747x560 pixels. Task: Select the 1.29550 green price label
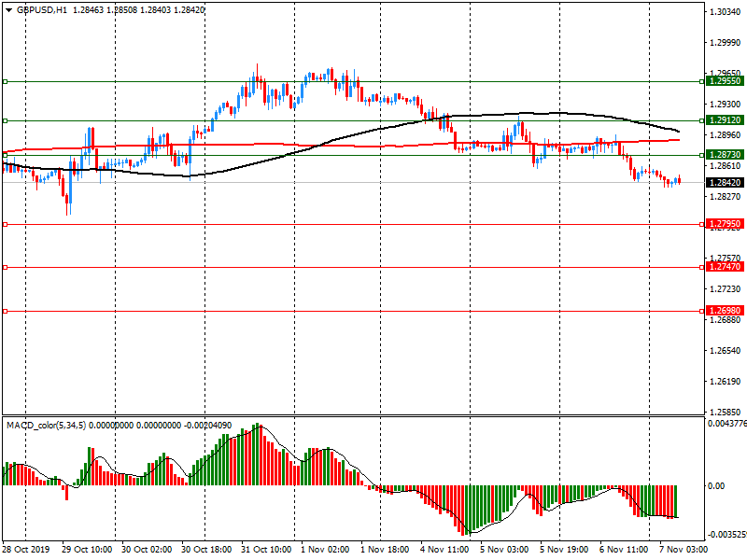point(725,82)
